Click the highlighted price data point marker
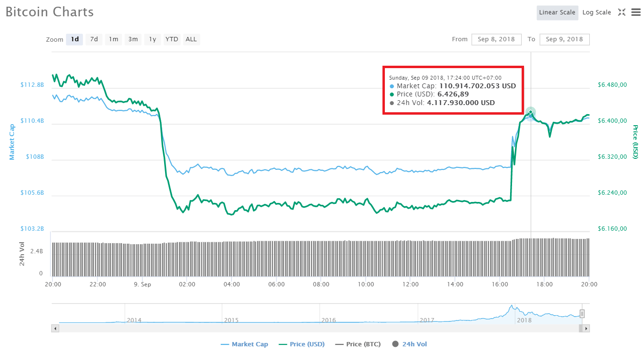 (x=530, y=113)
